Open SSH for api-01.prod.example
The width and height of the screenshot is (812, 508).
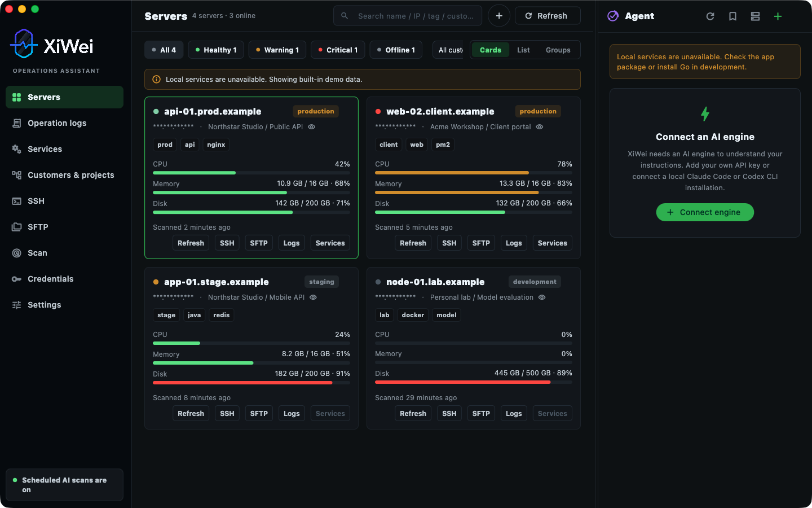(x=227, y=243)
